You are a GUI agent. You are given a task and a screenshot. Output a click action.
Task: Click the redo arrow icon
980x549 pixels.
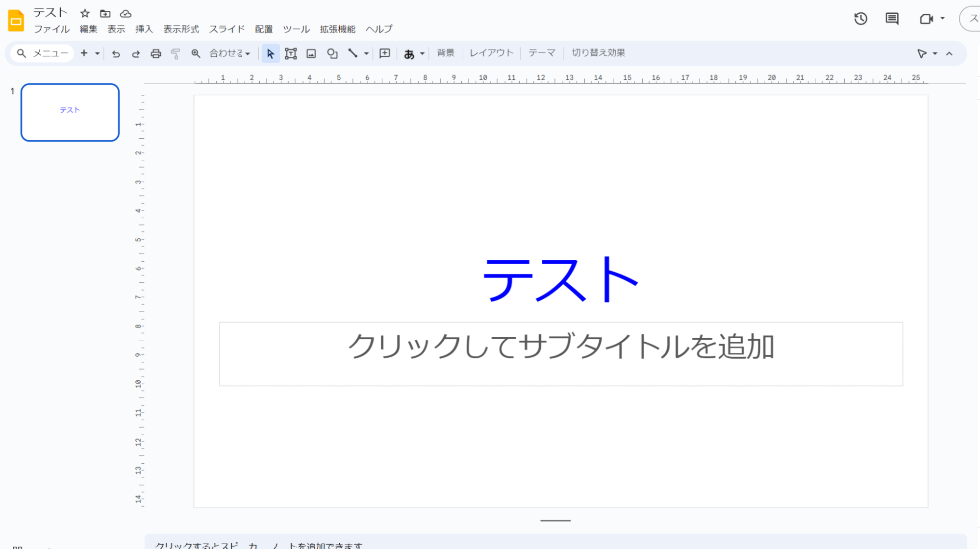pyautogui.click(x=136, y=53)
